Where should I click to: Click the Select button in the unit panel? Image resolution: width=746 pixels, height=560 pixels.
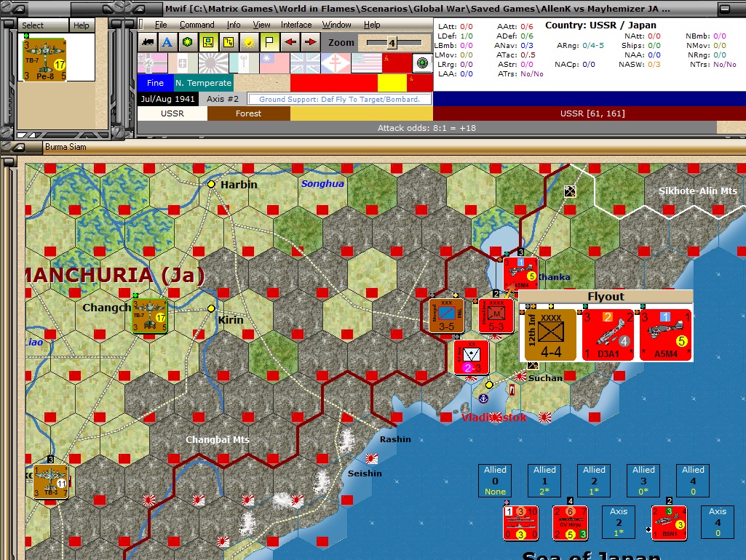click(x=43, y=25)
